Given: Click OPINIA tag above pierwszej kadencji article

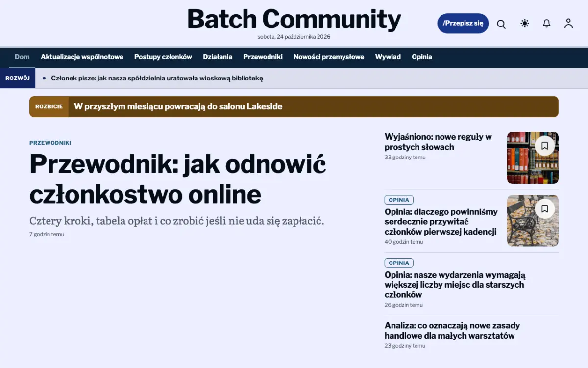Looking at the screenshot, I should point(399,200).
